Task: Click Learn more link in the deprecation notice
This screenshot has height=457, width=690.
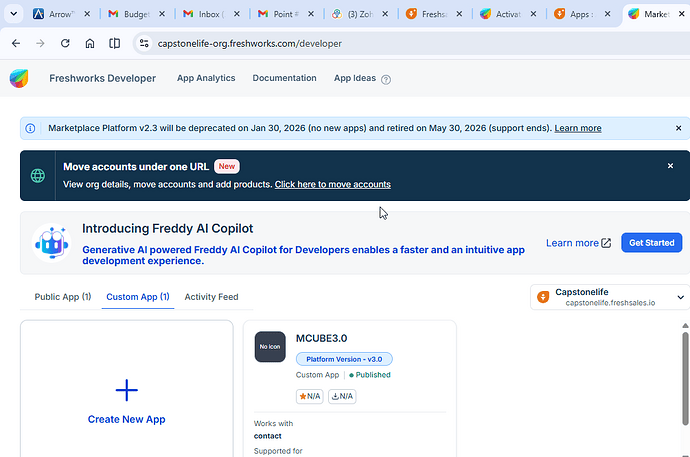Action: click(x=578, y=128)
